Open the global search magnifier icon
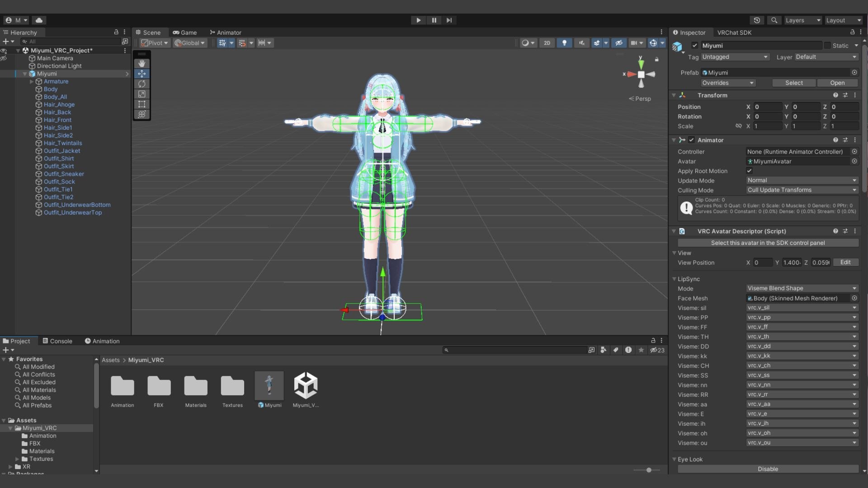The image size is (868, 488). click(774, 20)
